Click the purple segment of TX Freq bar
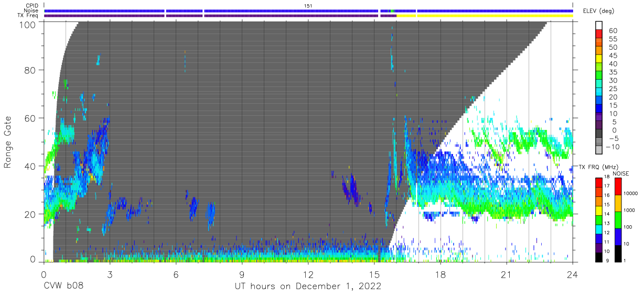 click(220, 16)
